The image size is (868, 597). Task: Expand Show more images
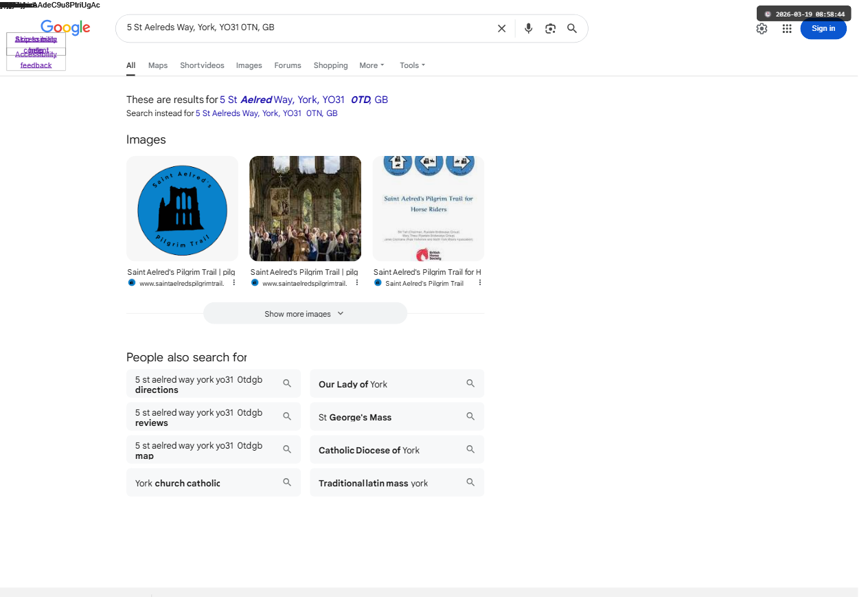tap(305, 313)
